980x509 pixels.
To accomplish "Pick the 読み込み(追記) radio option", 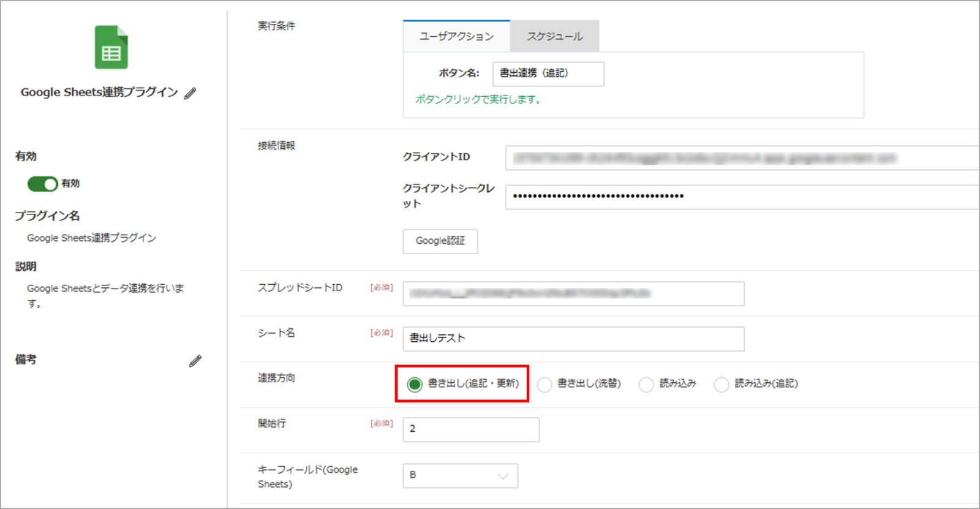I will click(x=722, y=384).
